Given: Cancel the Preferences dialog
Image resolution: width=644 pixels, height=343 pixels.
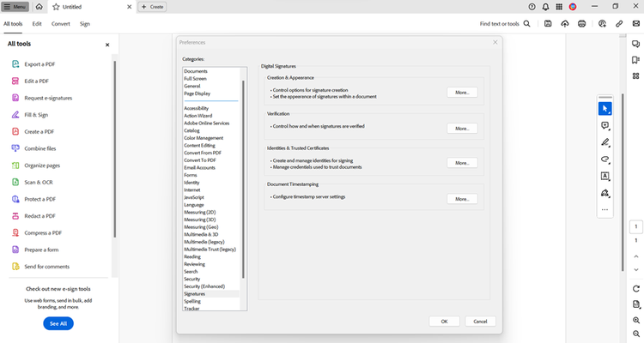Looking at the screenshot, I should (480, 322).
